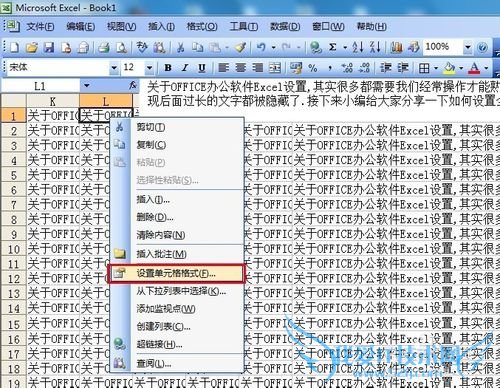Choose 查阅(L)... in the context menu
The height and width of the screenshot is (388, 500).
pyautogui.click(x=176, y=364)
